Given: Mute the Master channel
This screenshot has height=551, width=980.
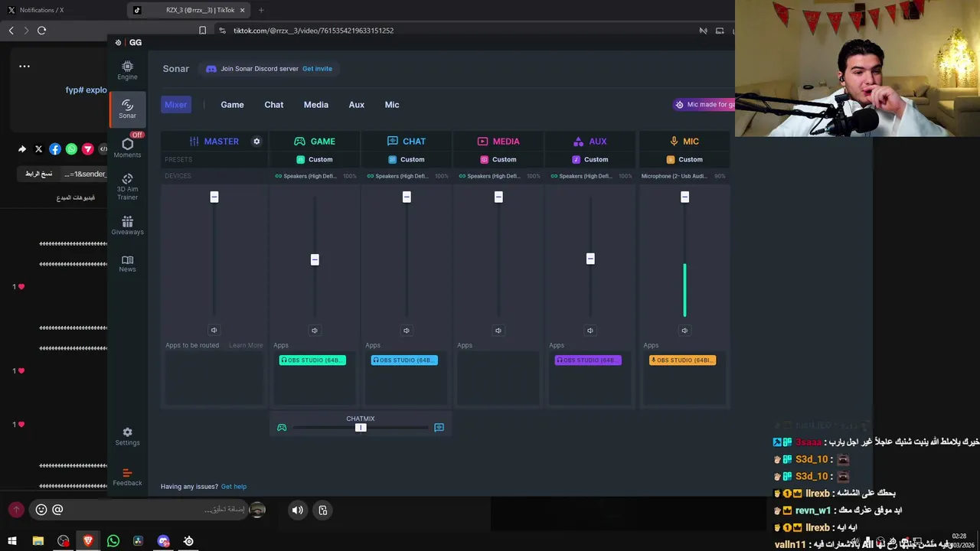Looking at the screenshot, I should pos(214,331).
